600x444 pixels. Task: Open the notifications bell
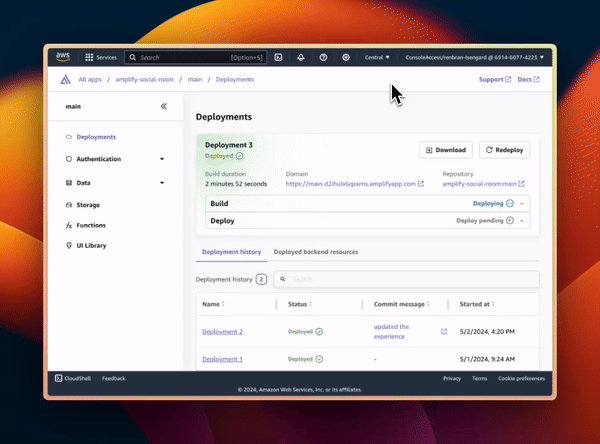pos(301,57)
